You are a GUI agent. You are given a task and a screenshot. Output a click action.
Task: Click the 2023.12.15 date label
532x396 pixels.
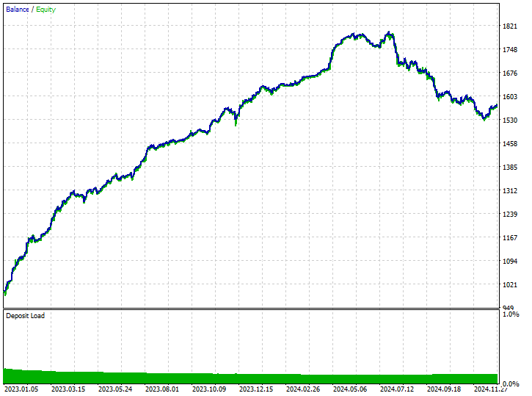click(x=256, y=389)
